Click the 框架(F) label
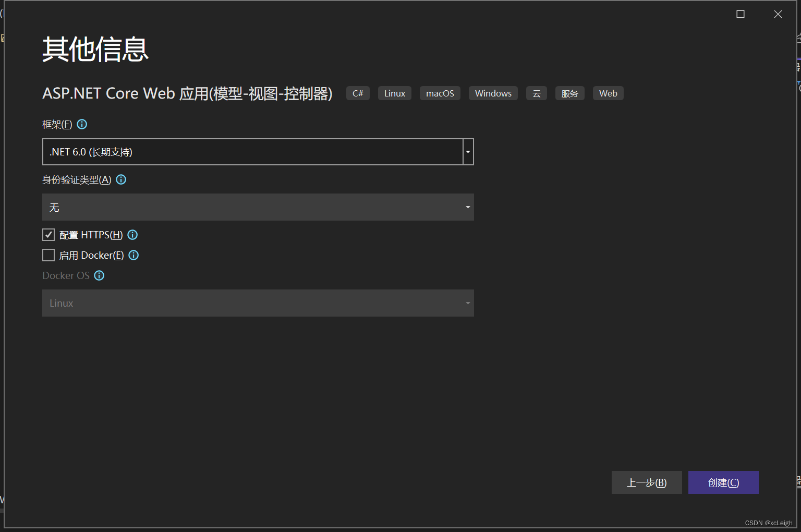Screen dimensions: 801x532 pyautogui.click(x=57, y=124)
